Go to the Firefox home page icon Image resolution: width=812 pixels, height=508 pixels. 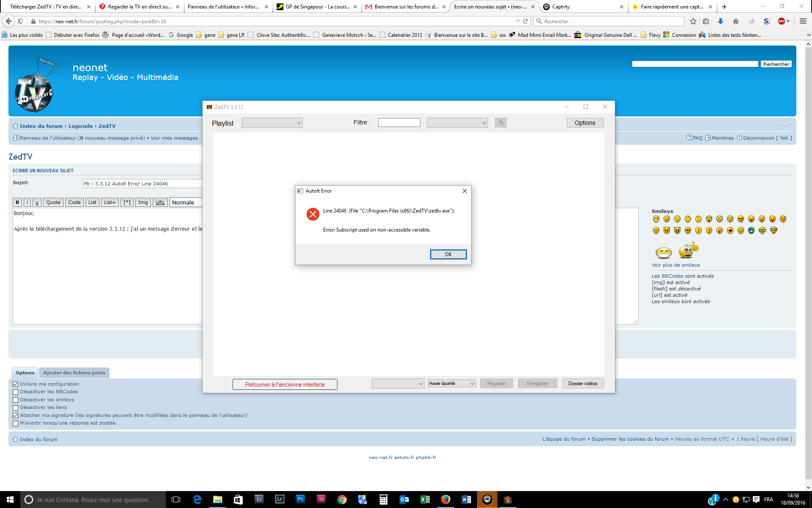[x=736, y=21]
